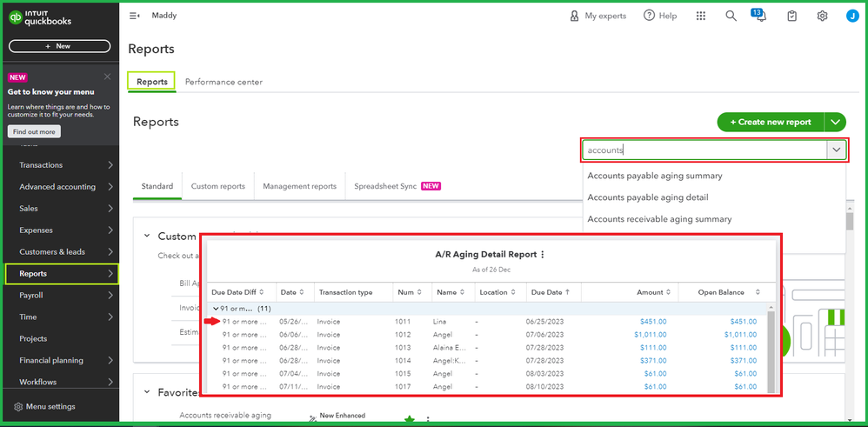The height and width of the screenshot is (427, 868).
Task: Sort the Open Balance column
Action: click(x=758, y=292)
